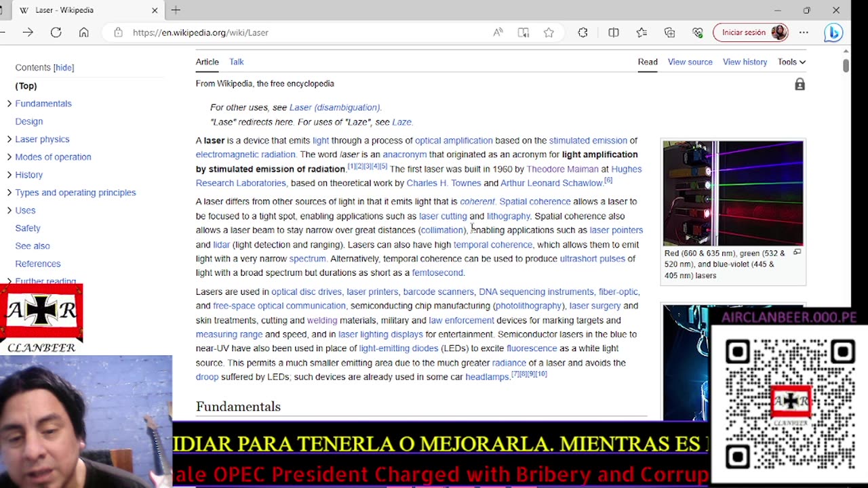Add this page to favorites star
Image resolution: width=868 pixels, height=488 pixels.
[x=548, y=33]
